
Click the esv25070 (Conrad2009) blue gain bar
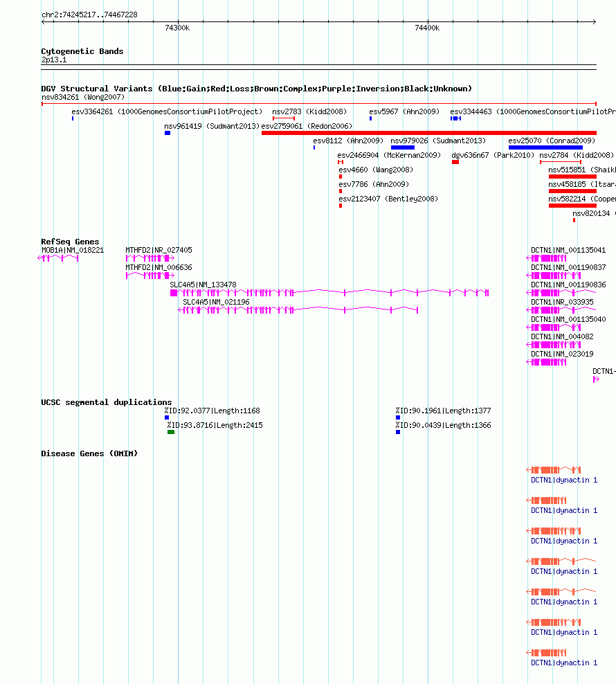[545, 147]
